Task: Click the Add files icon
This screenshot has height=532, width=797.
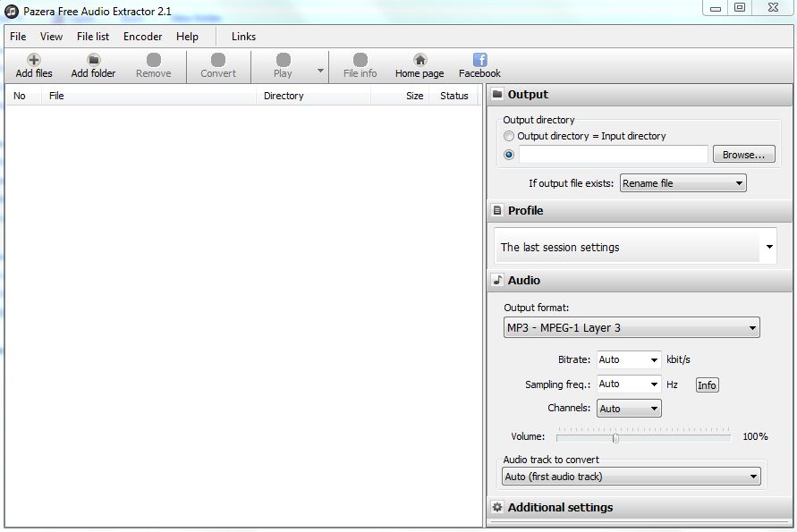Action: [33, 66]
